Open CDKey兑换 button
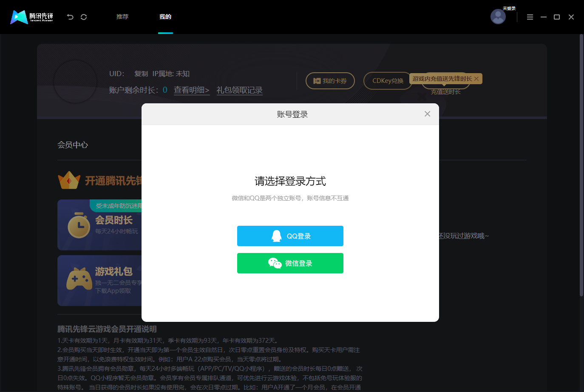Image resolution: width=584 pixels, height=392 pixels. [x=388, y=81]
